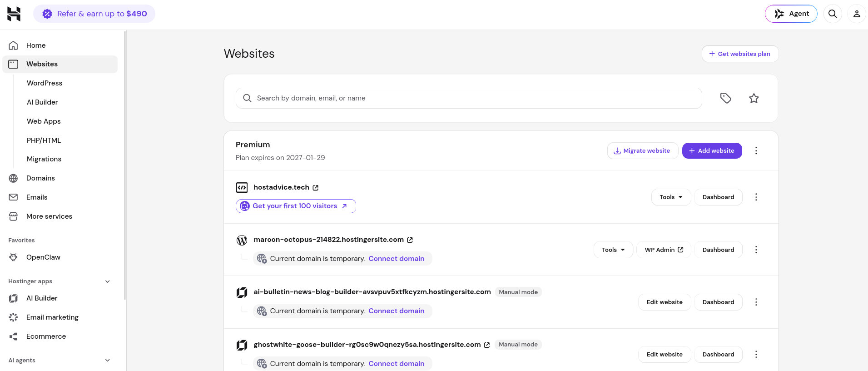Screen dimensions: 868x371
Task: Open maroon-octopus external link icon
Action: pyautogui.click(x=410, y=240)
